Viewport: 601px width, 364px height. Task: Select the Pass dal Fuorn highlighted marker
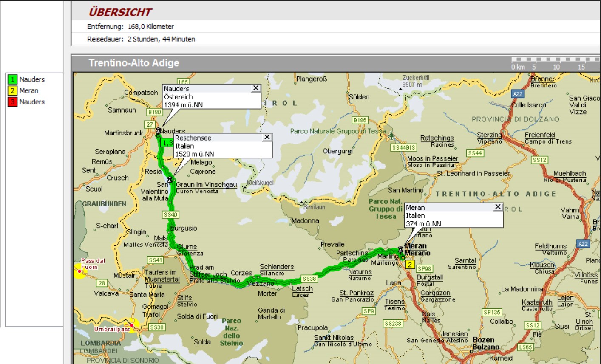79,271
